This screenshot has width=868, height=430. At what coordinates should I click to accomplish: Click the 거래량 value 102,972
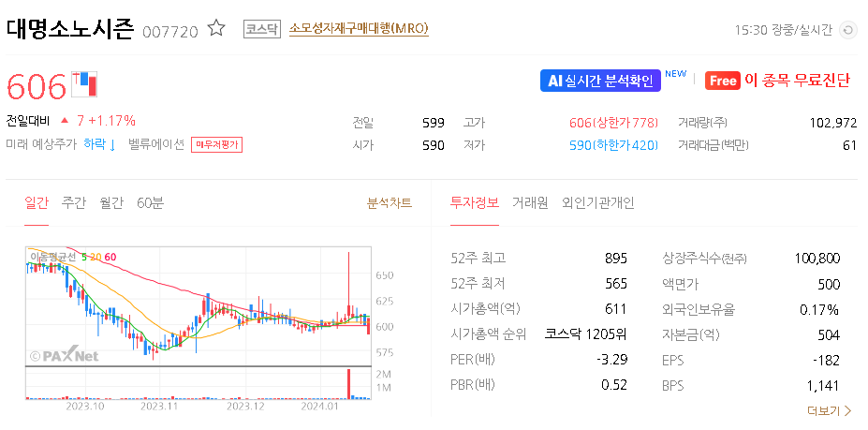click(x=833, y=123)
